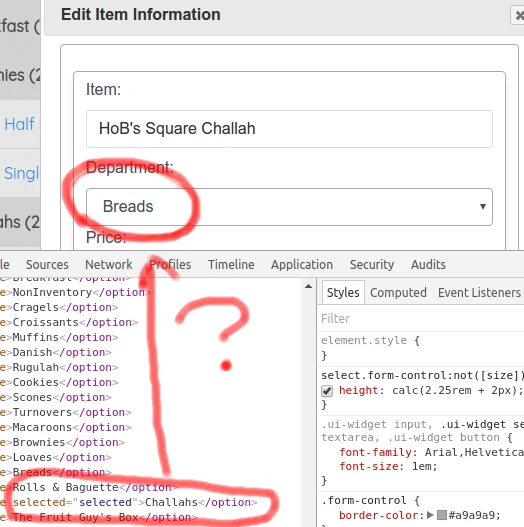Select the Loaves option line
Image resolution: width=524 pixels, height=527 pixels.
55,457
